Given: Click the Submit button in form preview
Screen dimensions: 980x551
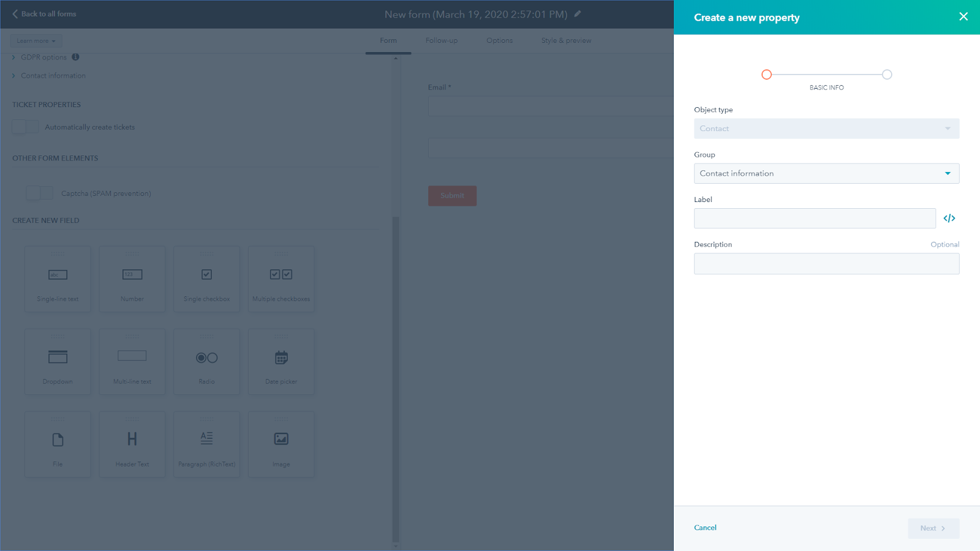Looking at the screenshot, I should pyautogui.click(x=452, y=195).
